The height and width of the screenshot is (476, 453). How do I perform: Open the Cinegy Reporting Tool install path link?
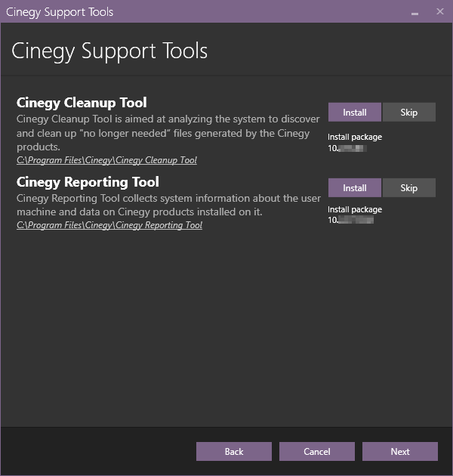point(109,225)
